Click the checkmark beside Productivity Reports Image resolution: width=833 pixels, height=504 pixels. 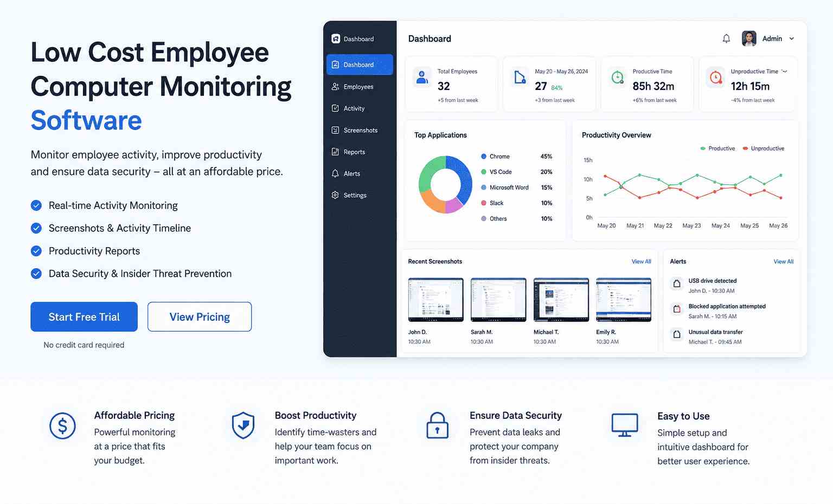point(36,251)
